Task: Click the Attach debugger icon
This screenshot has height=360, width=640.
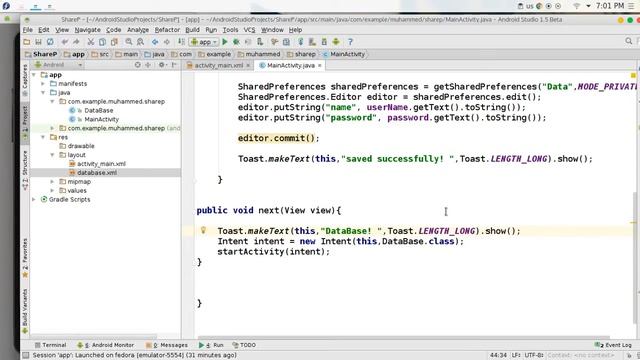Action: [x=260, y=42]
